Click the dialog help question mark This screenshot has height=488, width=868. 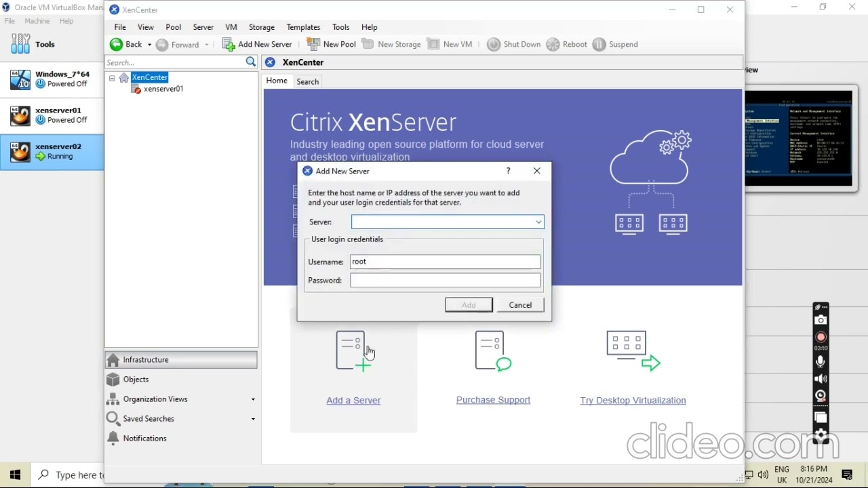[509, 171]
